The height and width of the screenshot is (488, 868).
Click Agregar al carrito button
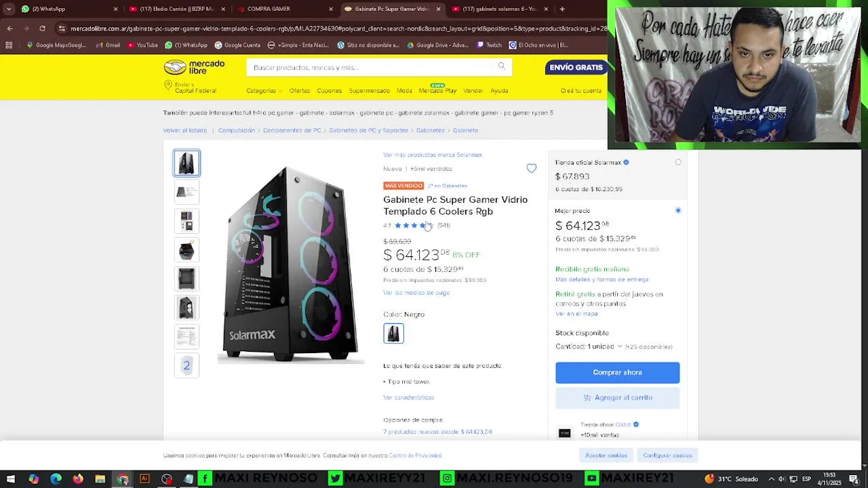617,398
